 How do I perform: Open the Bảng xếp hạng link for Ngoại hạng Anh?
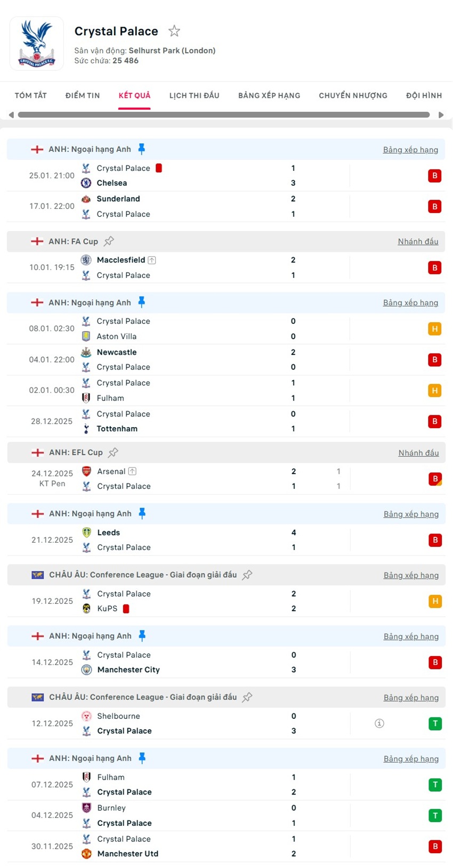(x=410, y=149)
